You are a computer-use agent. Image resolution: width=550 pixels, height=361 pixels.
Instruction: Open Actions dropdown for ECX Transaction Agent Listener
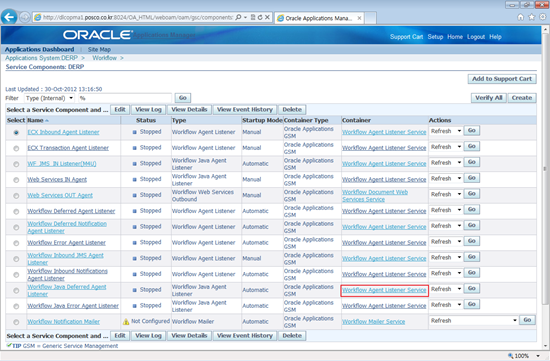tap(445, 147)
